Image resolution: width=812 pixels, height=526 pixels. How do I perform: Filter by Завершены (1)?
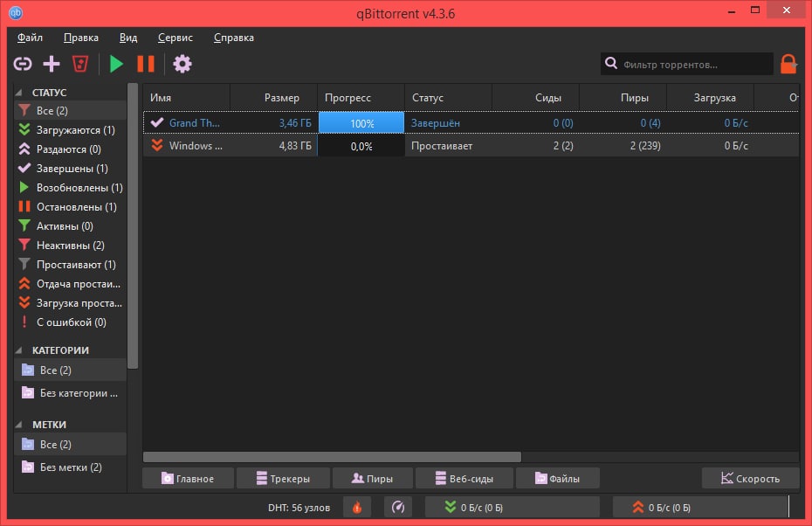(70, 169)
